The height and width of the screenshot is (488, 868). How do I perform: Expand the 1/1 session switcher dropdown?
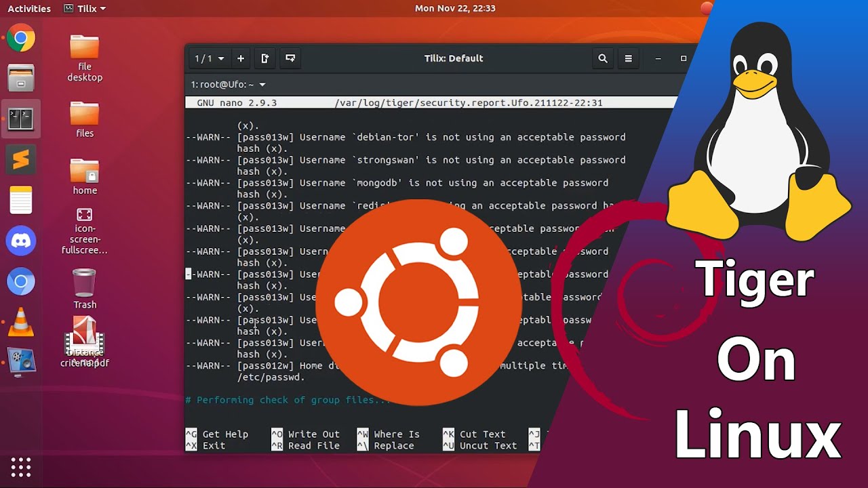(x=209, y=58)
